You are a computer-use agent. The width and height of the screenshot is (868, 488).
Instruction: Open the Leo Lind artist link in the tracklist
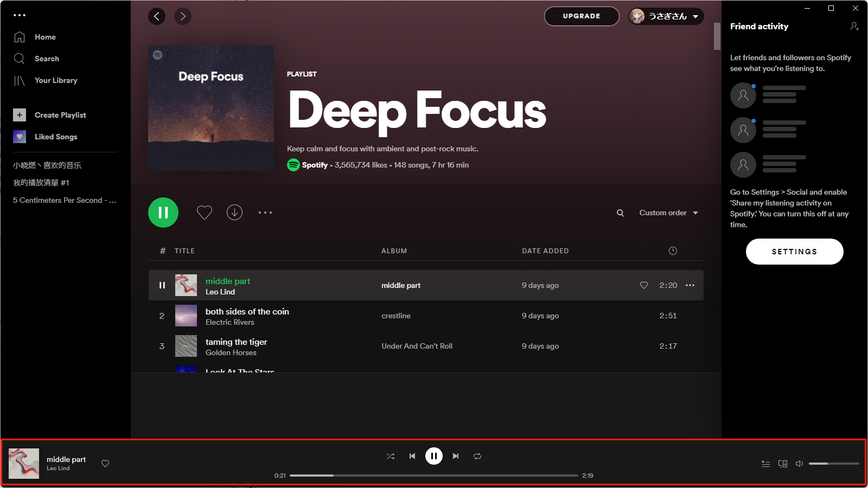click(220, 292)
